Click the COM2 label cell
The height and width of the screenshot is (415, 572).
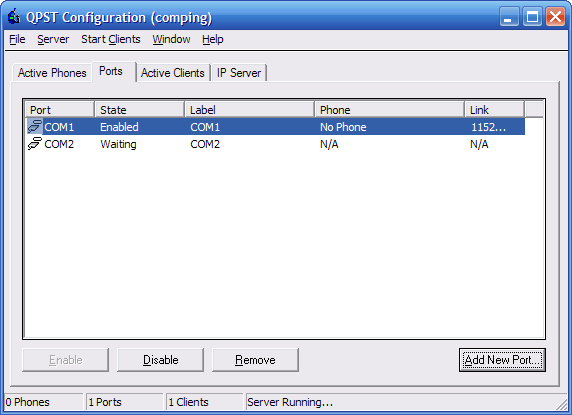[205, 144]
